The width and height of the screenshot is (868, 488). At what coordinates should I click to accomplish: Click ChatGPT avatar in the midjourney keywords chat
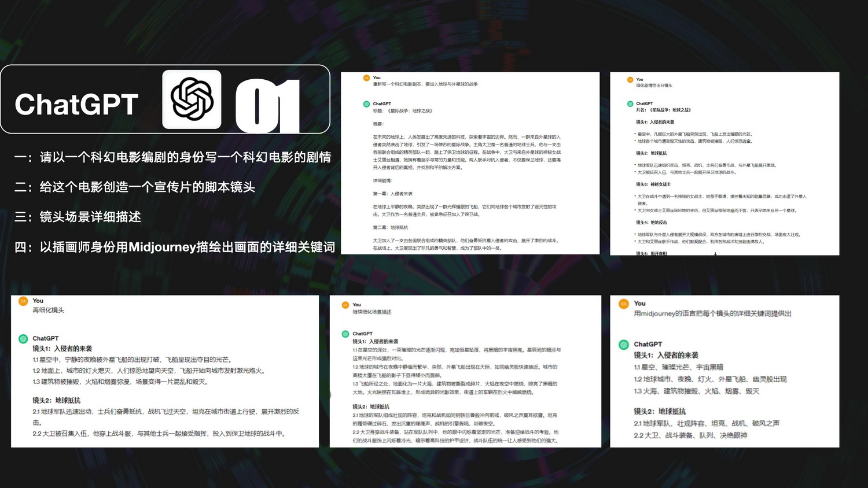624,345
